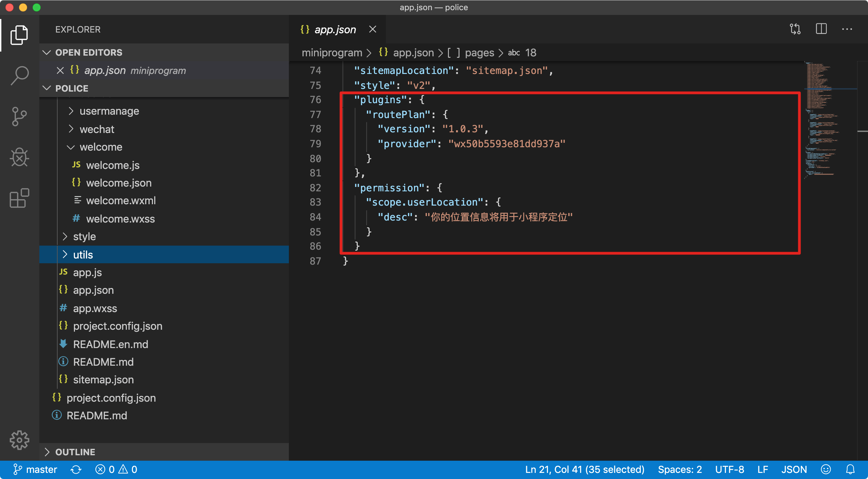Image resolution: width=868 pixels, height=479 pixels.
Task: Click the master branch indicator
Action: tap(35, 470)
